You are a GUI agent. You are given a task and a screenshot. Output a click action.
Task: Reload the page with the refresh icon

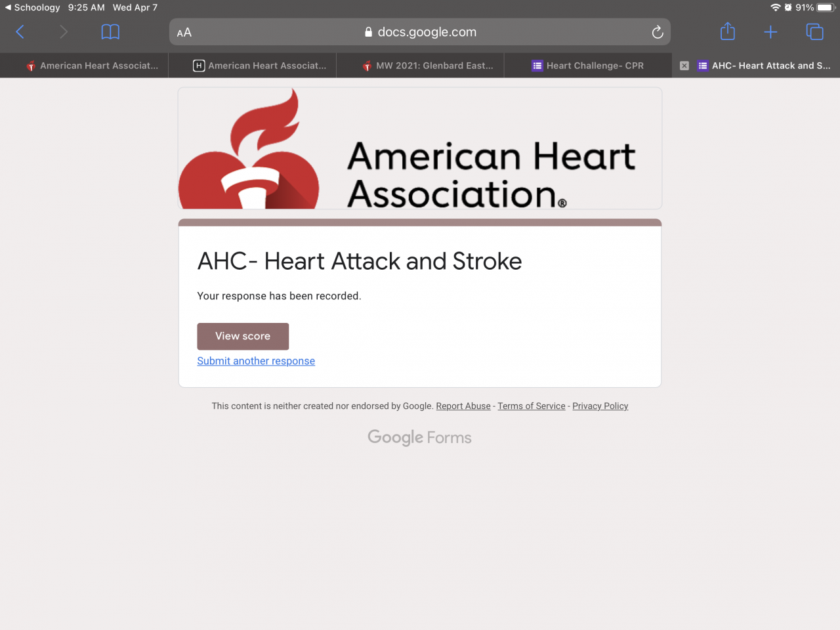(x=657, y=32)
